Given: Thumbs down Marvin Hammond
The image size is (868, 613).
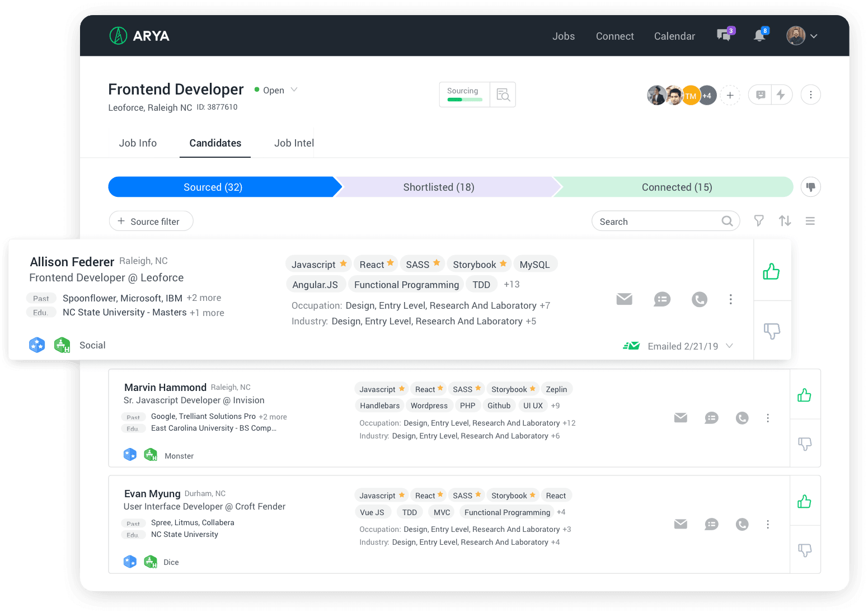Looking at the screenshot, I should [805, 444].
